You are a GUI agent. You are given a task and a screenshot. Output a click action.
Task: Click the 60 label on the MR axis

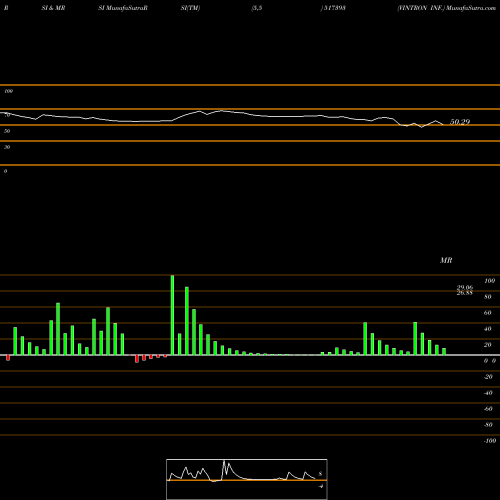(x=488, y=313)
